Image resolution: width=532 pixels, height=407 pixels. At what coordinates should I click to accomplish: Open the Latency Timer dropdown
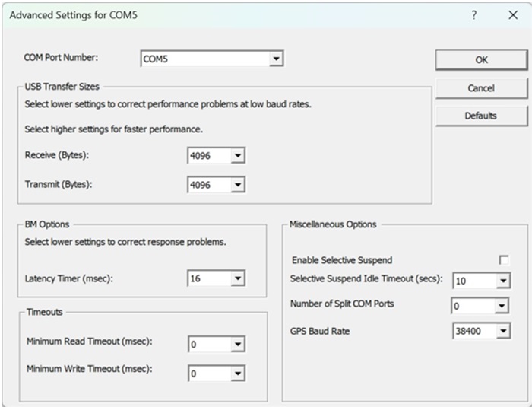(x=238, y=278)
